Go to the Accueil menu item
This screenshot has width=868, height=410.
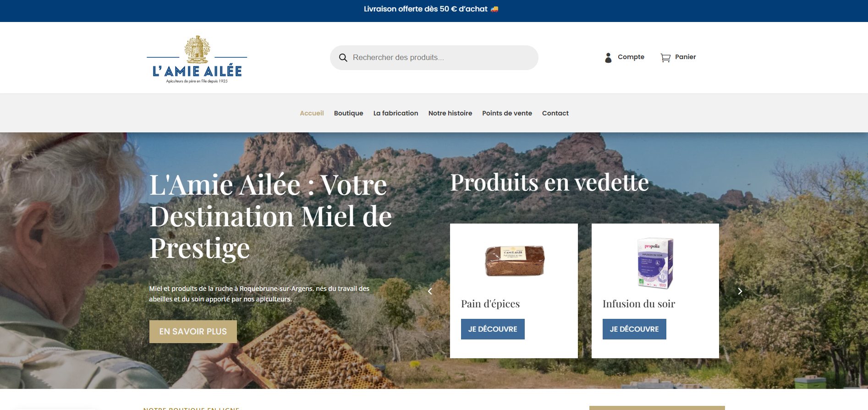point(312,113)
